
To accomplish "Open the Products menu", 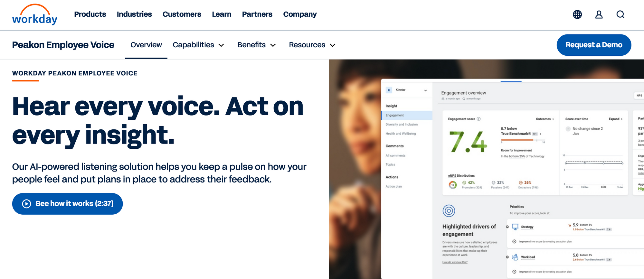I will 90,14.
